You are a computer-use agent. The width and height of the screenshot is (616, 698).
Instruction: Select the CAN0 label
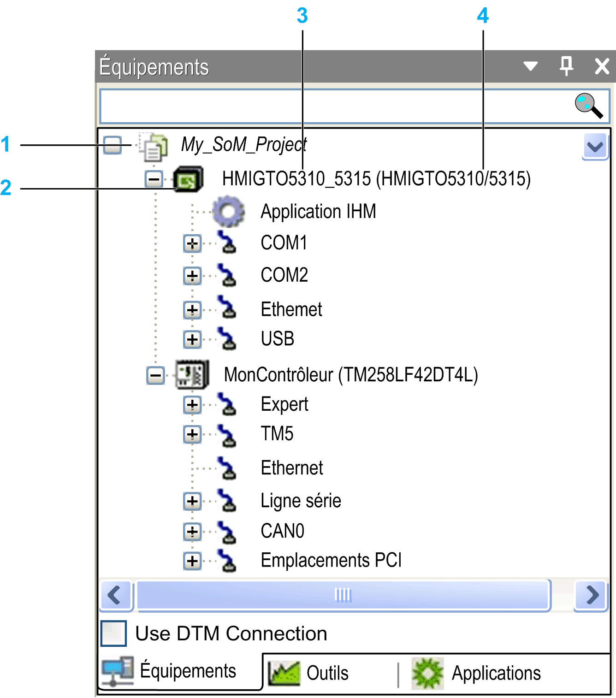tap(283, 531)
